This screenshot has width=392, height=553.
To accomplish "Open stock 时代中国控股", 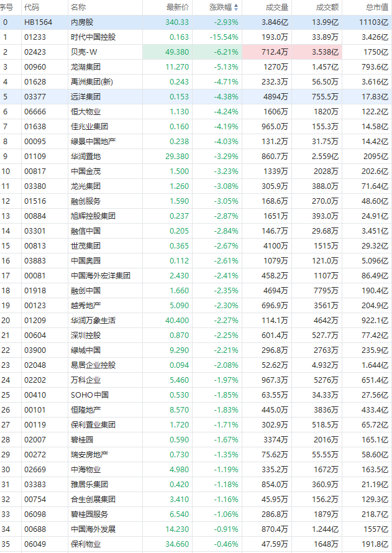I will coord(93,37).
